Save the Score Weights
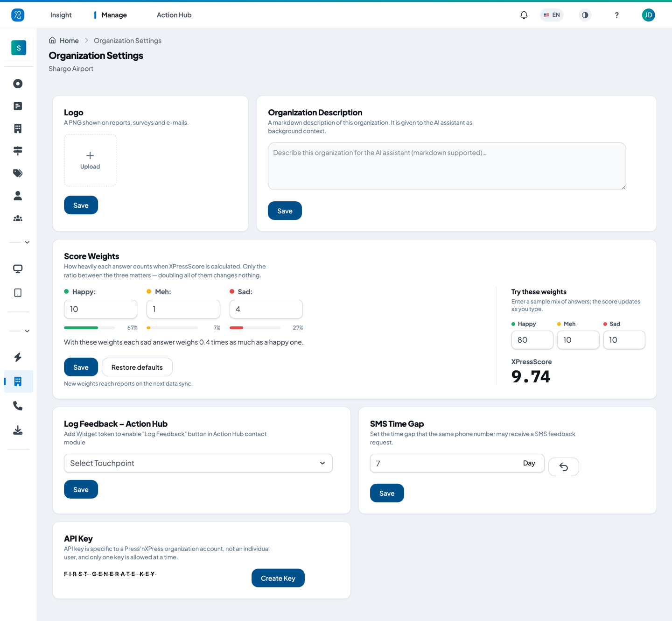This screenshot has height=621, width=672. click(x=81, y=367)
